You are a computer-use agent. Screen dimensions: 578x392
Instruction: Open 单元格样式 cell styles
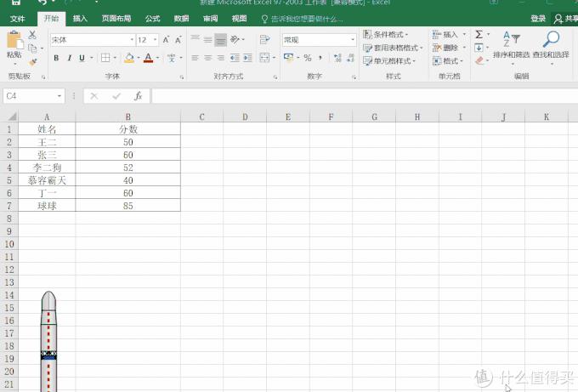(389, 60)
